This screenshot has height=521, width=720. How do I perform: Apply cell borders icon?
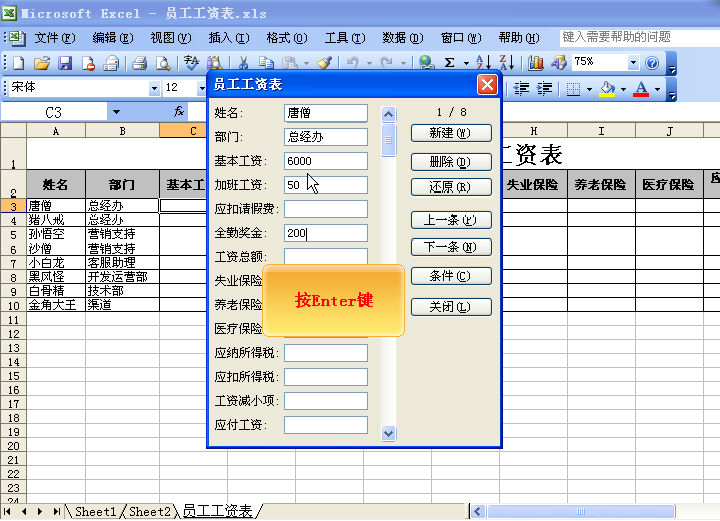click(573, 88)
